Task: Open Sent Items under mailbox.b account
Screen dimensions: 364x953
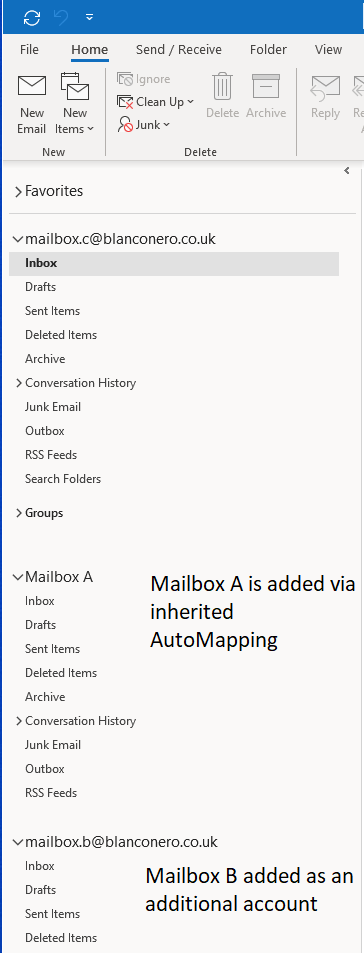Action: (52, 914)
